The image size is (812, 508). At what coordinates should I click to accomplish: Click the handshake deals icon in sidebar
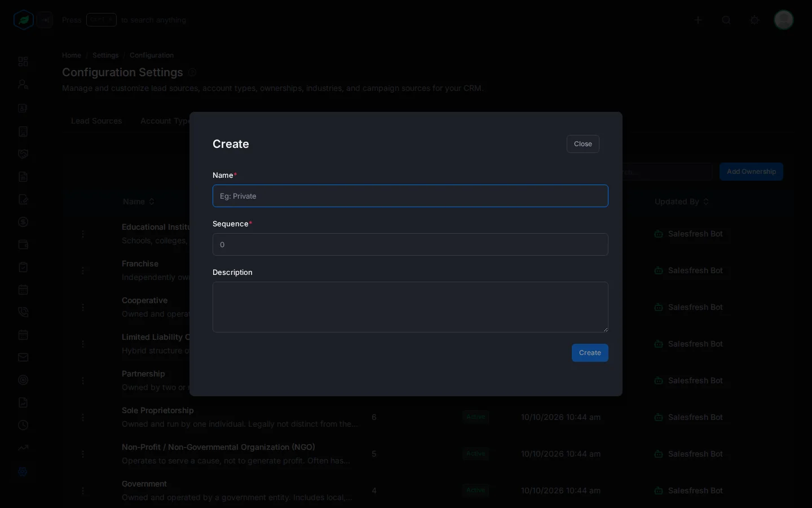click(x=23, y=154)
